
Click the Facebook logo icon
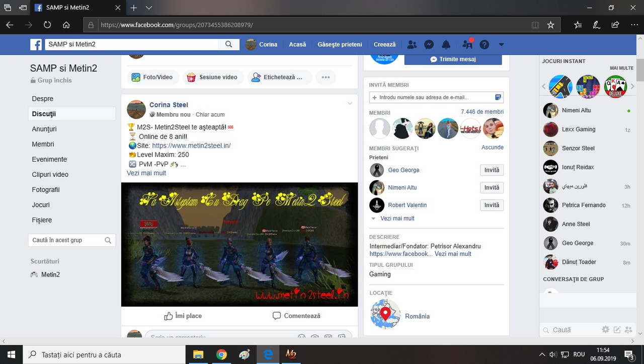coord(36,44)
